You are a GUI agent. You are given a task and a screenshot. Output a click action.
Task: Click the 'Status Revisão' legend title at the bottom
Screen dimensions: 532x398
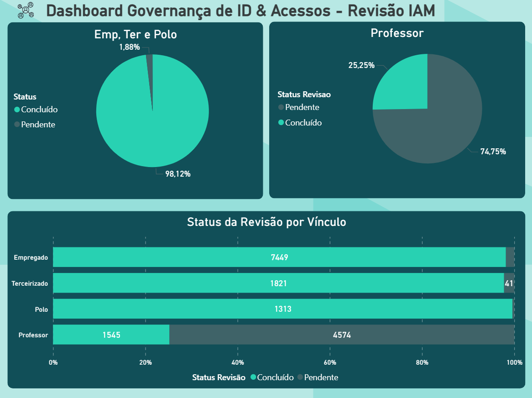pos(219,377)
